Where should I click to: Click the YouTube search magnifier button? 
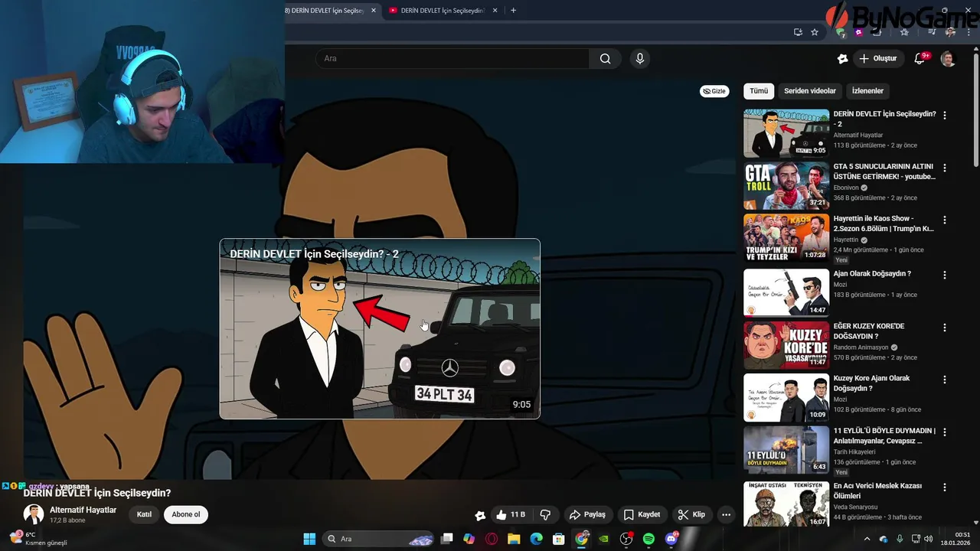click(605, 59)
